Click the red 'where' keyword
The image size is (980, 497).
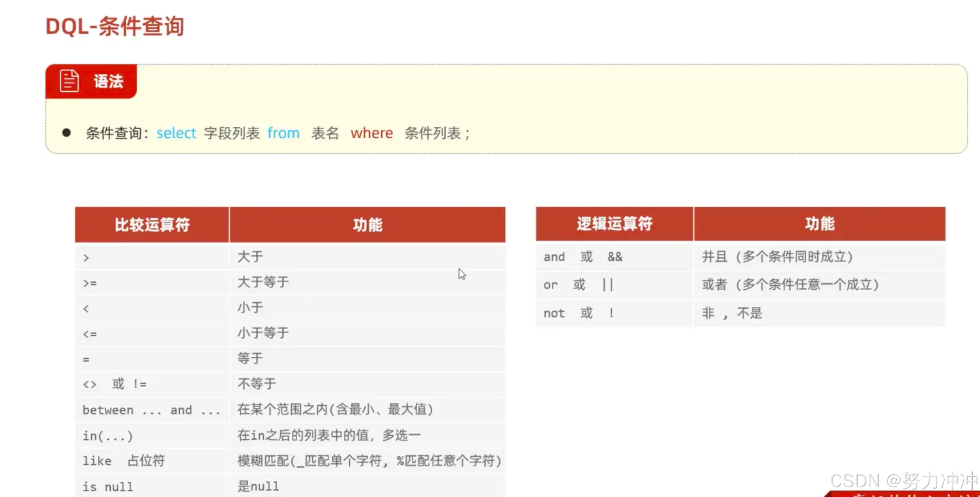[371, 133]
